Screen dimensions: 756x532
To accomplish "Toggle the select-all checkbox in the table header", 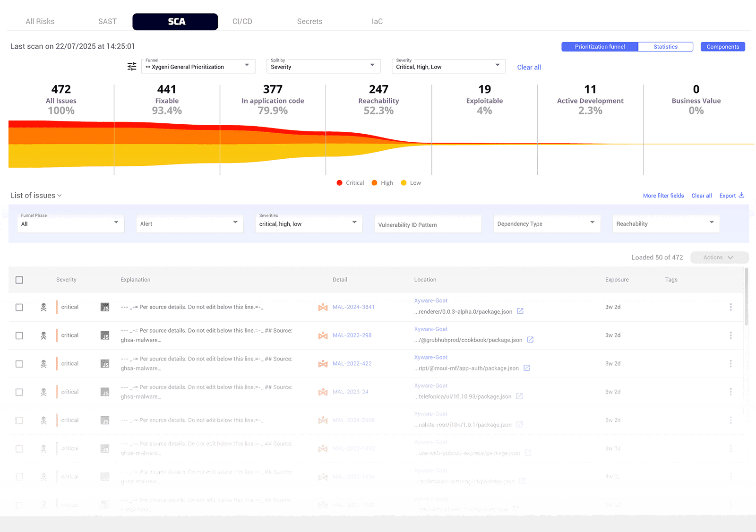I will point(19,280).
